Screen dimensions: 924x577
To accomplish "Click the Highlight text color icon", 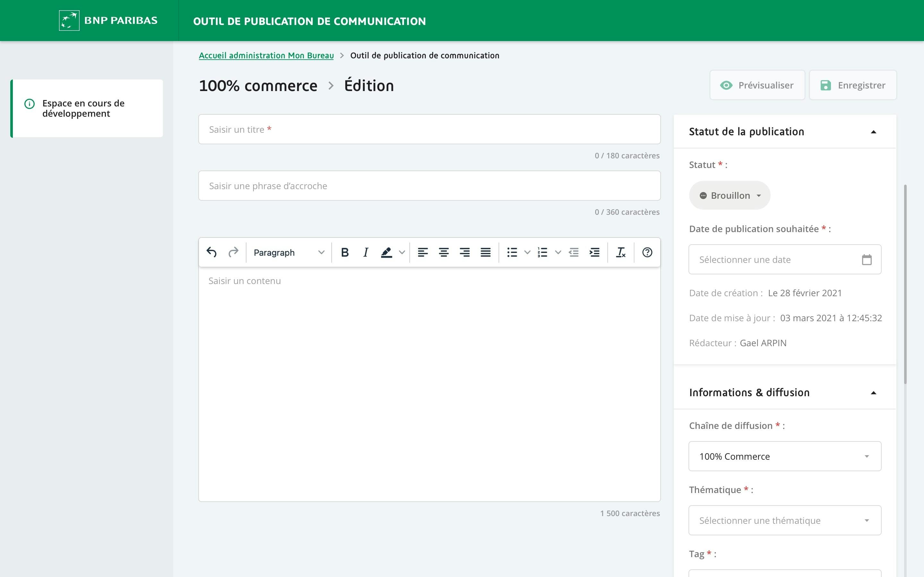I will click(386, 253).
